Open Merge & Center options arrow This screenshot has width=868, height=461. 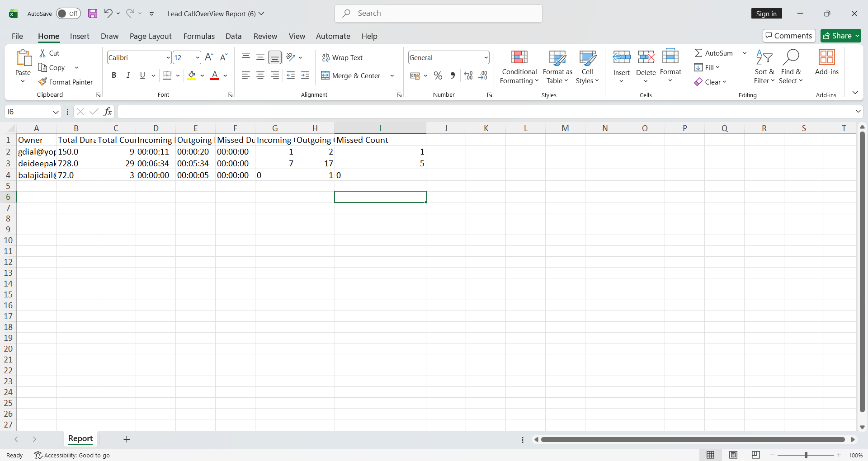pyautogui.click(x=392, y=75)
